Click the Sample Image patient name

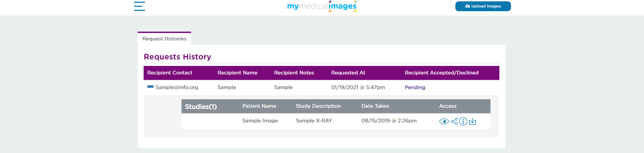point(260,121)
